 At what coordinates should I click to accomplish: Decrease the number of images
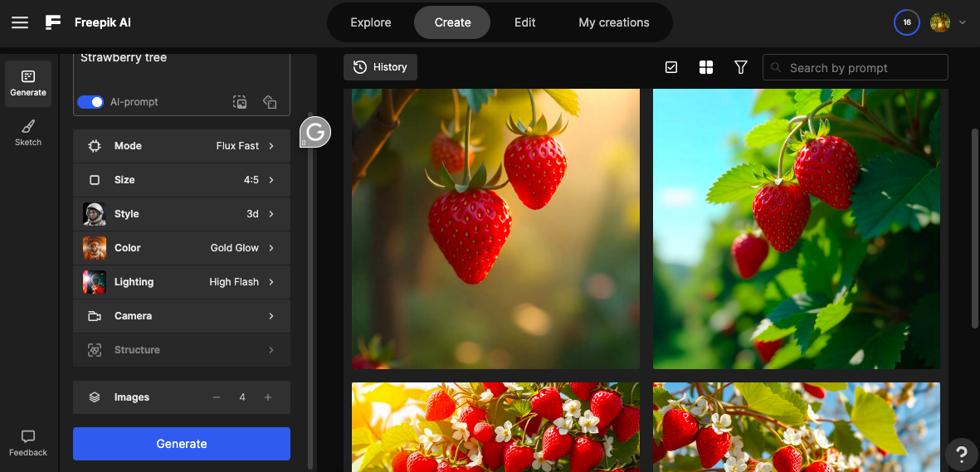point(217,397)
